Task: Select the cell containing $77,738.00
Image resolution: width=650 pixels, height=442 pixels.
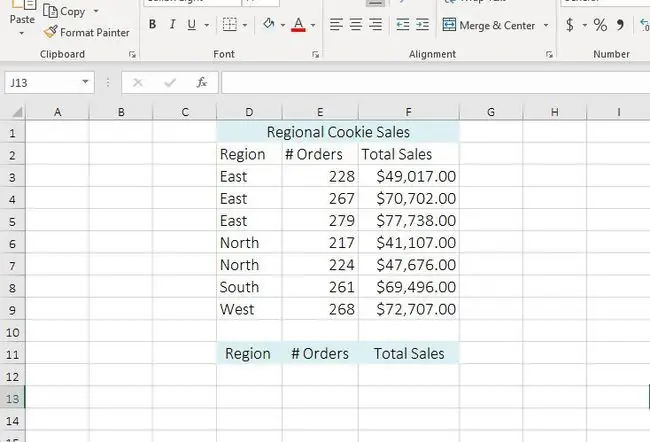Action: click(x=409, y=221)
